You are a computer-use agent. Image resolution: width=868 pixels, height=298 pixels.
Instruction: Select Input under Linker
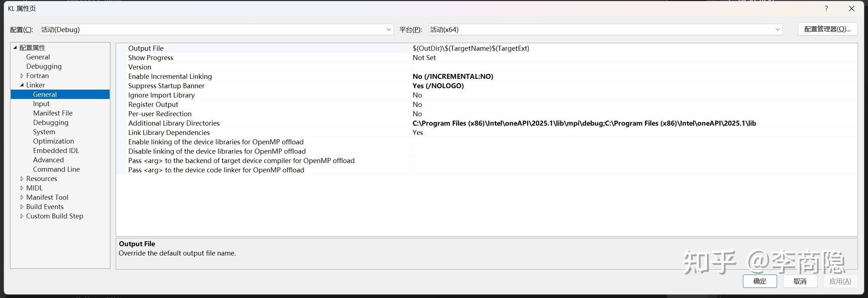41,104
